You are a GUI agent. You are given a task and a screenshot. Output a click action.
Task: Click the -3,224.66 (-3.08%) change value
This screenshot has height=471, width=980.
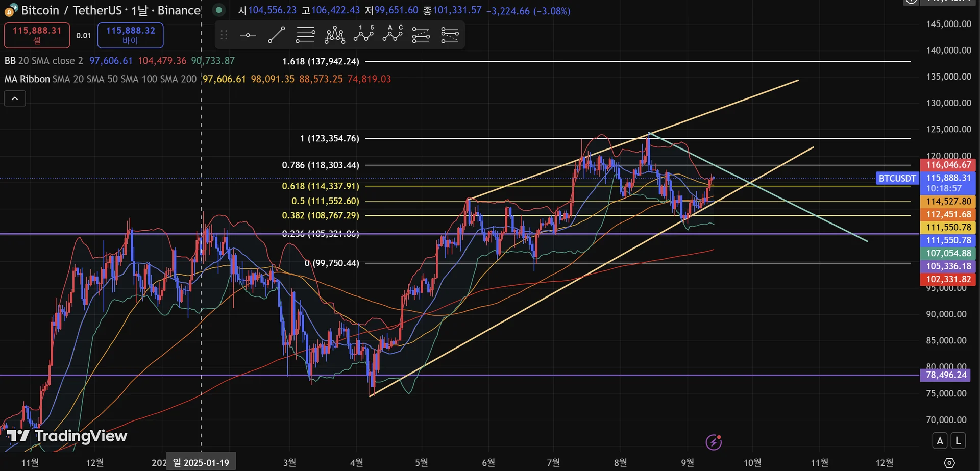click(x=528, y=11)
